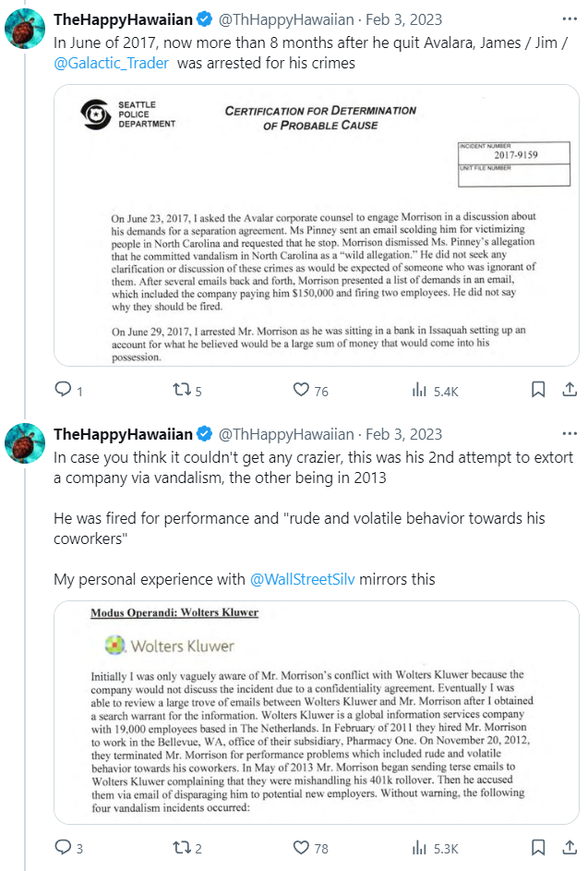Like the first tweet with 76 likes
The width and height of the screenshot is (588, 871).
[x=300, y=391]
